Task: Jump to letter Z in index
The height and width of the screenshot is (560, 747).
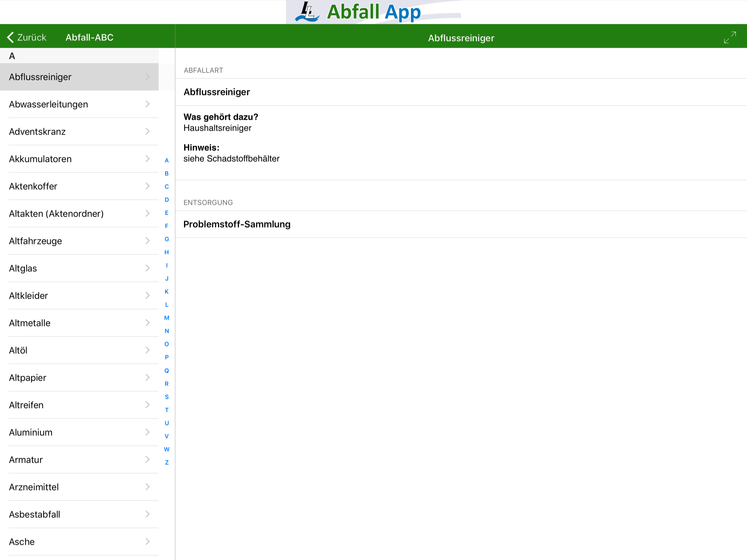Action: pos(167,463)
